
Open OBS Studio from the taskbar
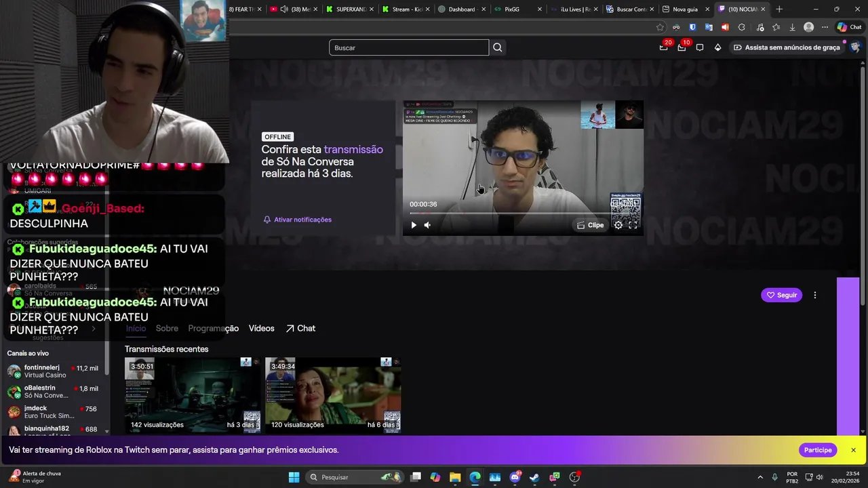pos(574,477)
